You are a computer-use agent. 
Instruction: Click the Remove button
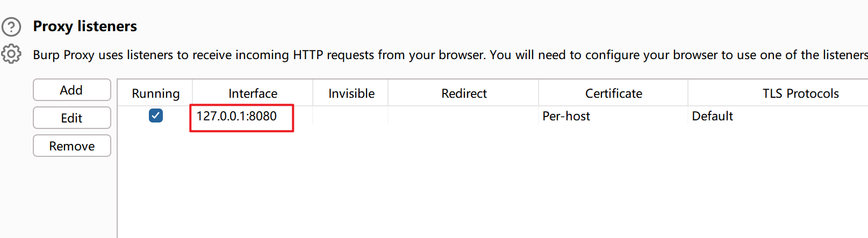coord(71,146)
